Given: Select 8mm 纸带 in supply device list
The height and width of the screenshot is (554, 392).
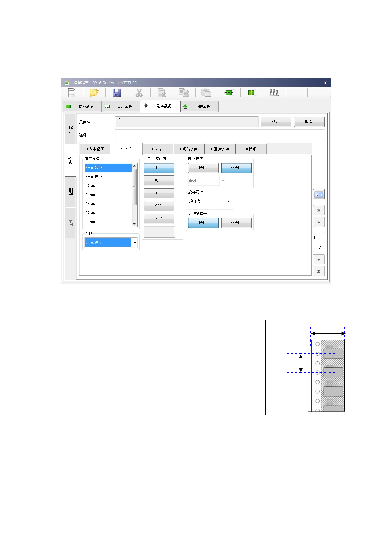Looking at the screenshot, I should pos(108,168).
